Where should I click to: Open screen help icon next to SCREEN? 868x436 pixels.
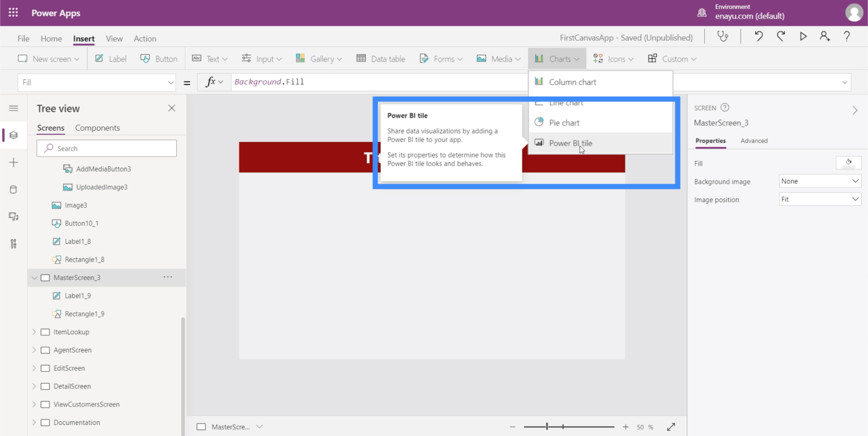coord(725,107)
